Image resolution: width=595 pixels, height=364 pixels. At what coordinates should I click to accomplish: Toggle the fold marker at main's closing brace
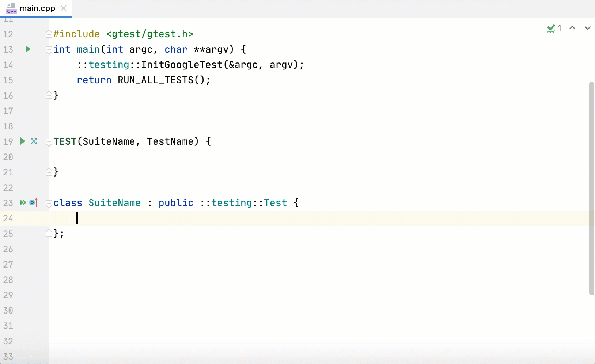48,95
